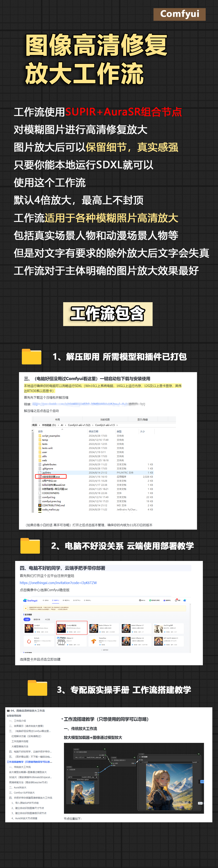Click the ComfyUI_00046_.png image selector

coord(83,777)
